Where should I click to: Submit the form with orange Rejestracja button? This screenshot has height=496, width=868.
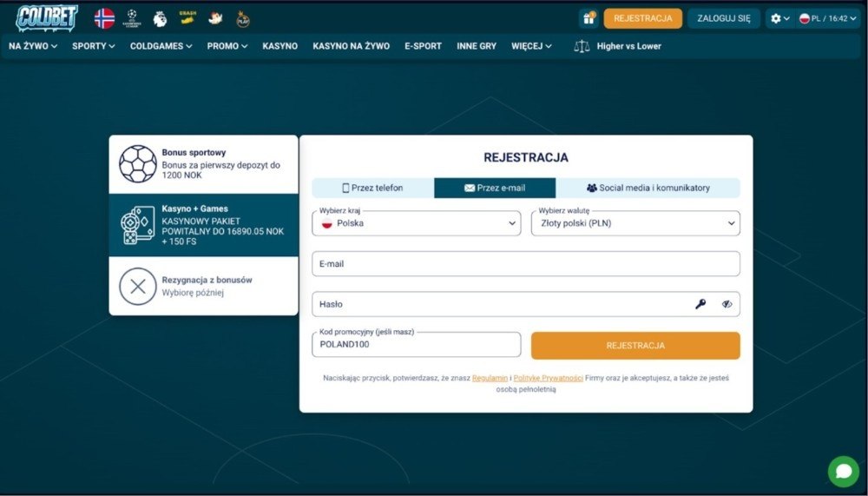[x=635, y=345]
